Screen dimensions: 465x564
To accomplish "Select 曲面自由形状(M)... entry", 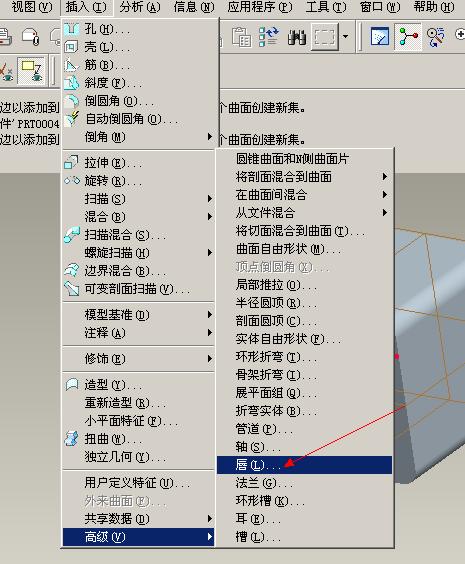I will point(304,249).
